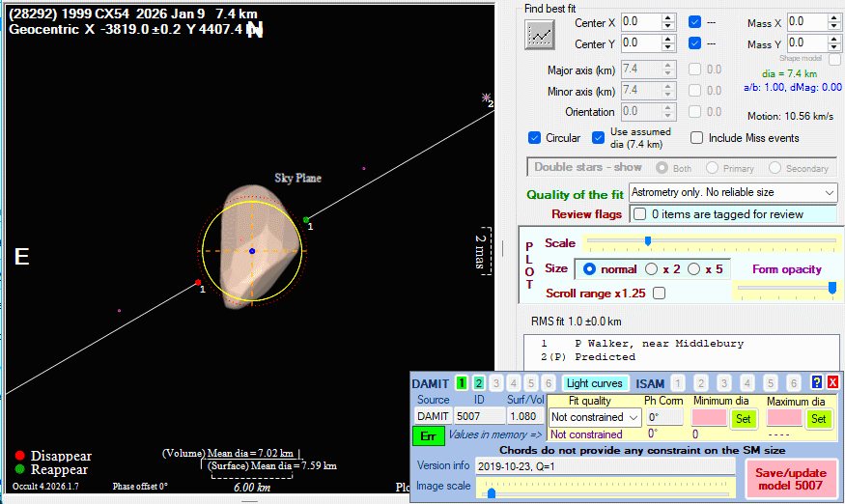845x504 pixels.
Task: Click Save/update model 5007 button
Action: pos(789,477)
